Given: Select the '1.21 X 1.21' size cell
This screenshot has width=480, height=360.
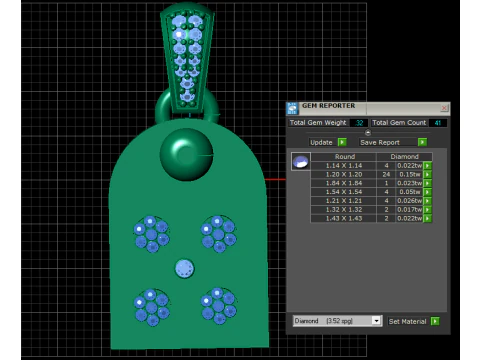Looking at the screenshot, I should click(344, 201).
